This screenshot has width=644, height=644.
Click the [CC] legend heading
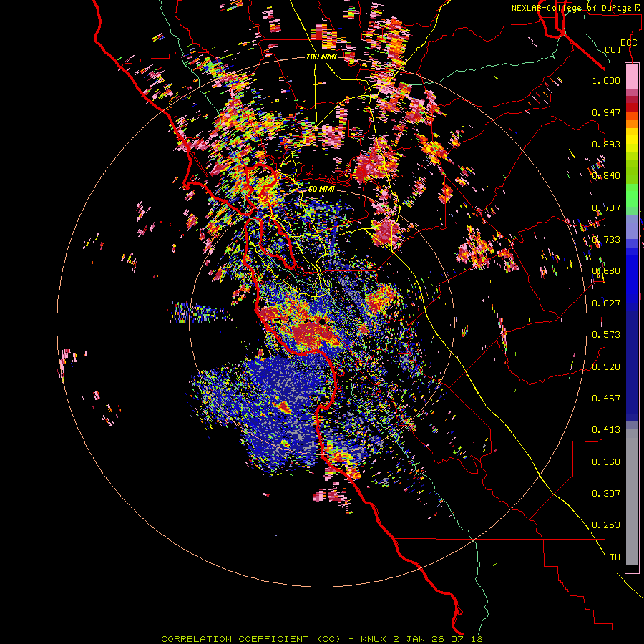611,49
